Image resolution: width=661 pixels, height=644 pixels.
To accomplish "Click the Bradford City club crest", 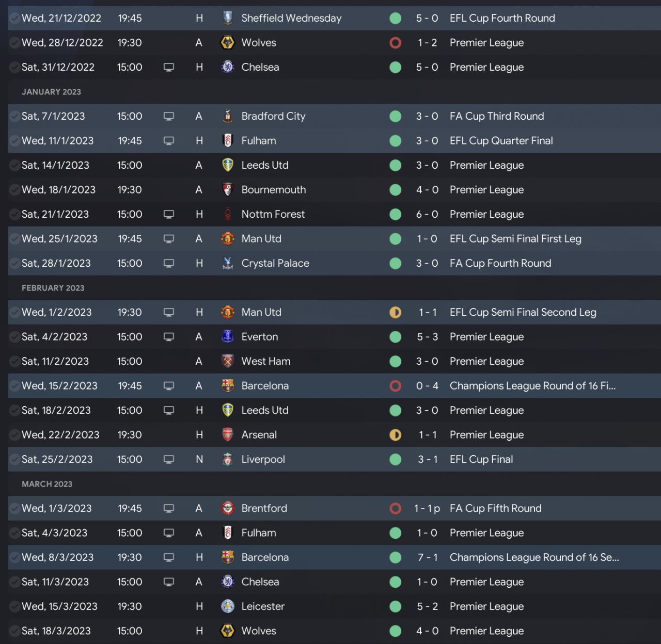I will tap(227, 116).
